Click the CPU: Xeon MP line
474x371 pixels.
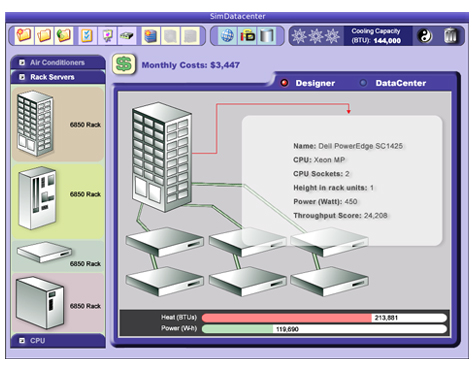click(319, 160)
